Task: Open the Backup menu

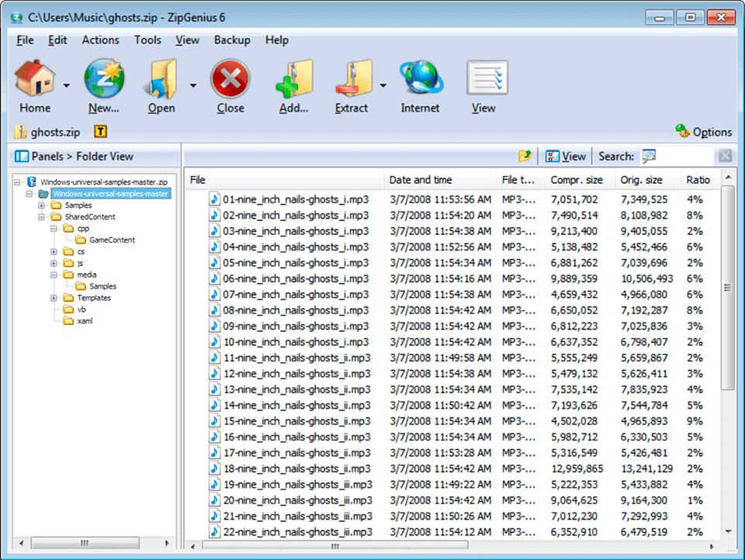Action: 231,40
